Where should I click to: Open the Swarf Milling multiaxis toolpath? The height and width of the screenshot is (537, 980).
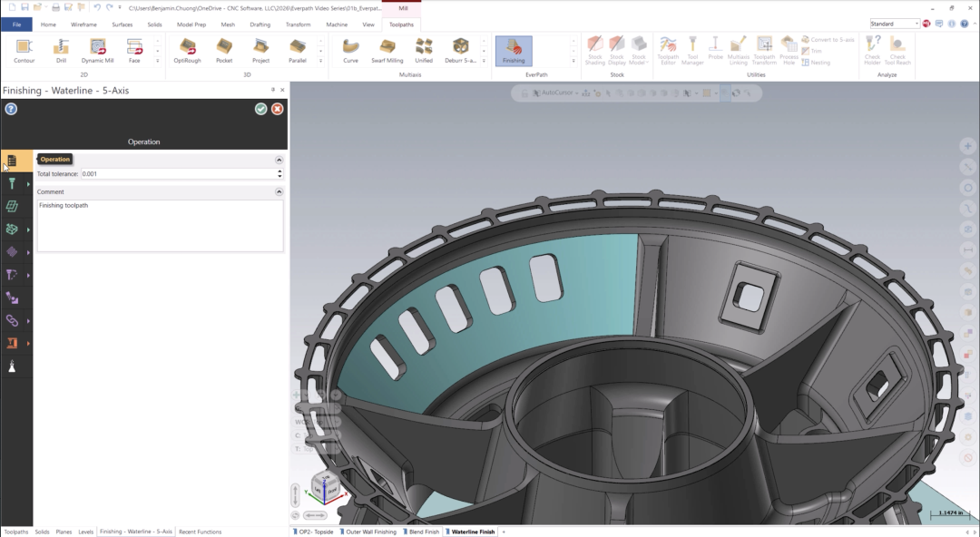tap(387, 51)
